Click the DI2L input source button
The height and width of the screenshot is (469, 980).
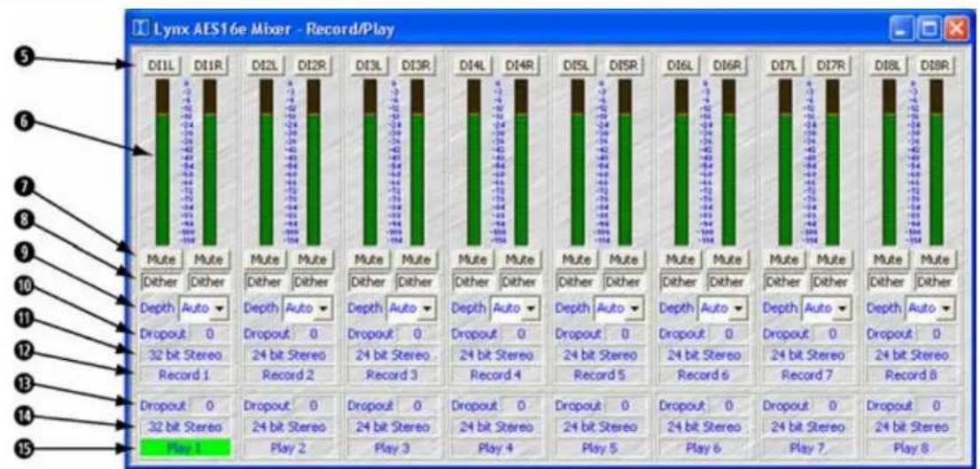[x=265, y=65]
